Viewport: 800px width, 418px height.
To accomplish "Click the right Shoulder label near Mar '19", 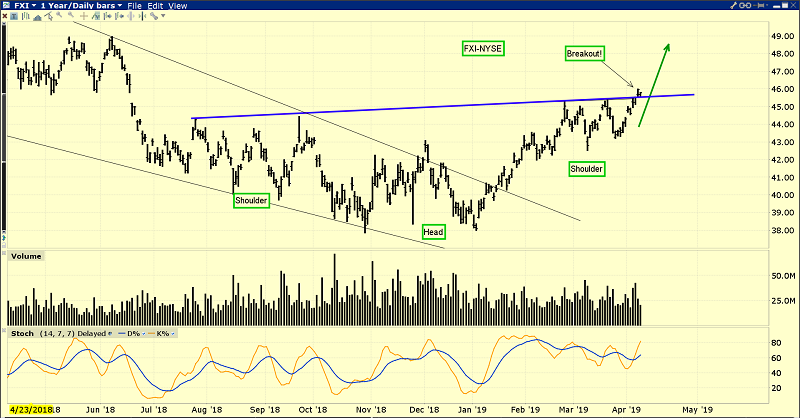I will pyautogui.click(x=587, y=169).
